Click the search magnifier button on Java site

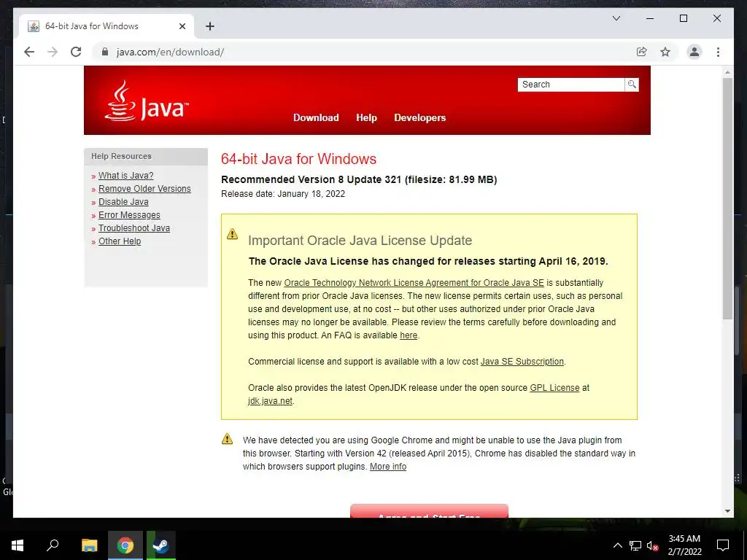(632, 85)
